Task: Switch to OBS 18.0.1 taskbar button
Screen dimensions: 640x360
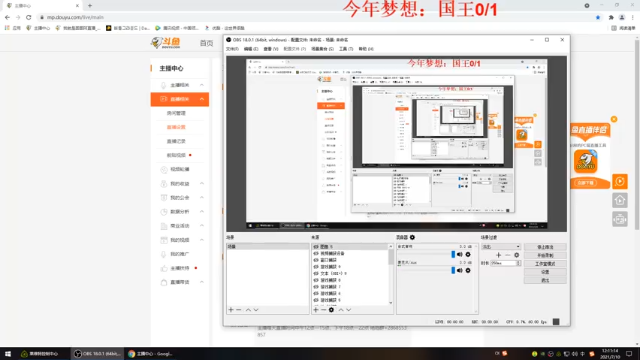Action: tap(97, 354)
